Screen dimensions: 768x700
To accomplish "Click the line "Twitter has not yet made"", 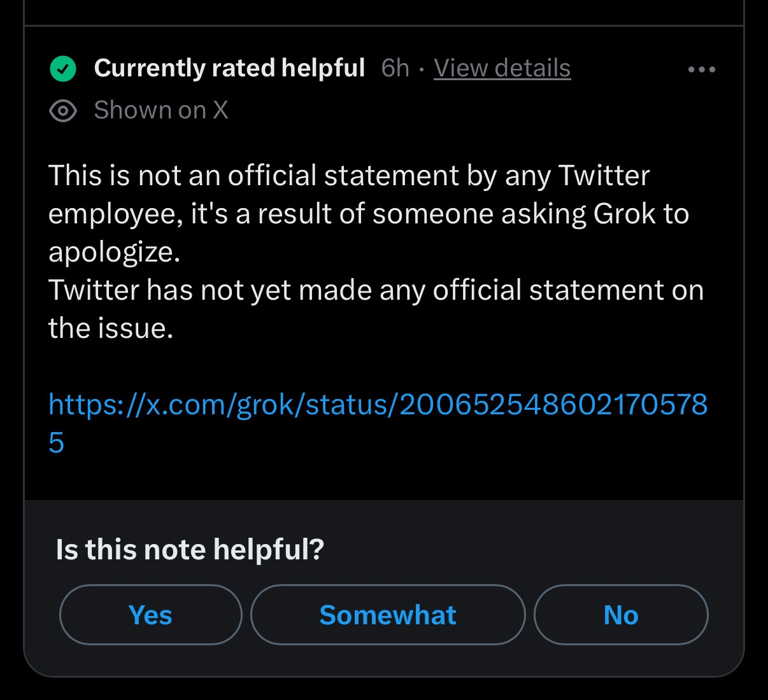I will pyautogui.click(x=376, y=290).
